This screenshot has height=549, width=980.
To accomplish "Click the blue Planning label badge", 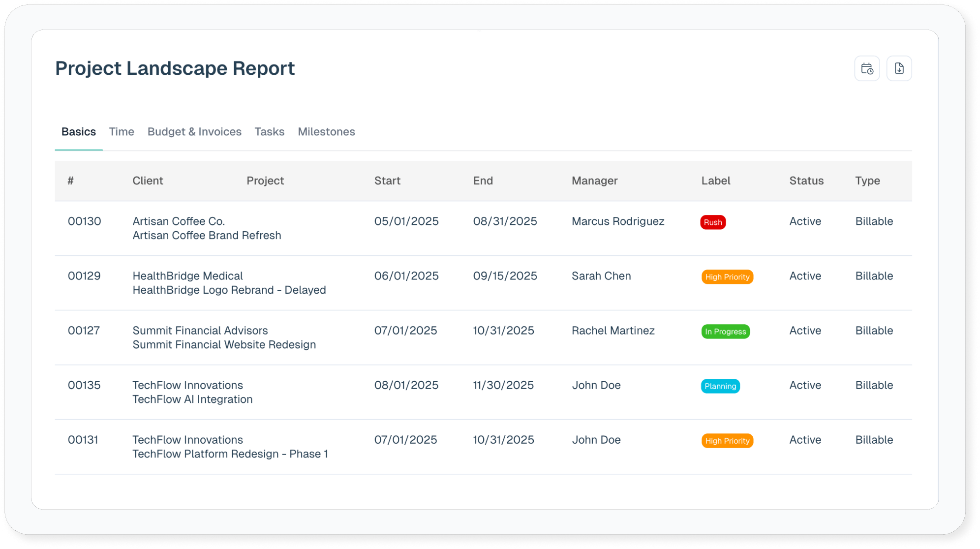I will point(720,386).
